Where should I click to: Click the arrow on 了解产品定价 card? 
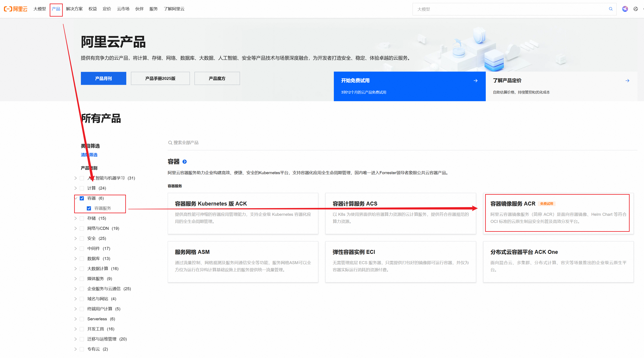click(627, 80)
